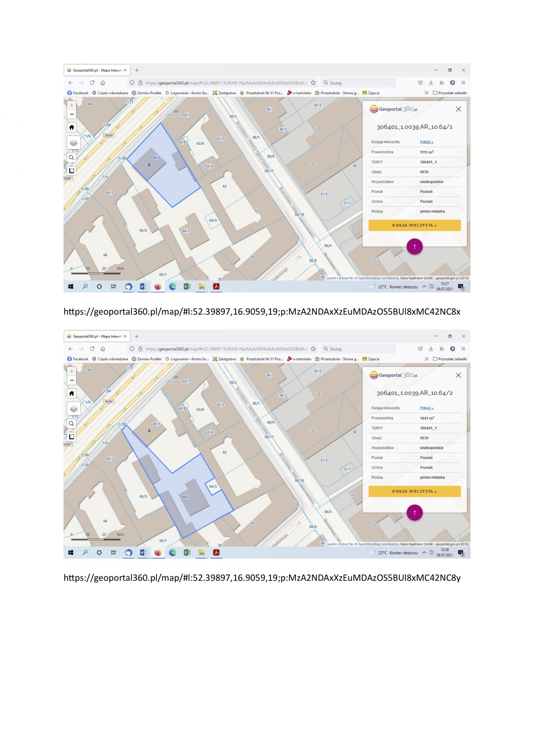Click yellow KSIĘGA WIECZYSTA button for parcel 64/2
Viewport: 534px width, 756px height.
tap(414, 491)
